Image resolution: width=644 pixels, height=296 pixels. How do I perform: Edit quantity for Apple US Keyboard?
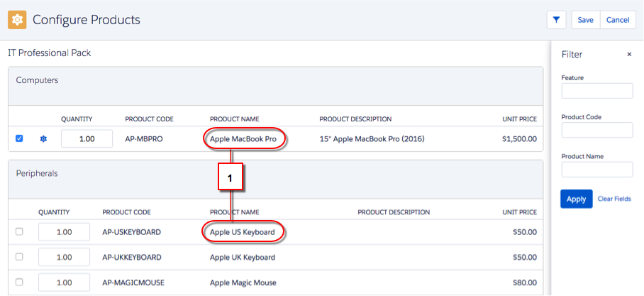click(x=64, y=232)
